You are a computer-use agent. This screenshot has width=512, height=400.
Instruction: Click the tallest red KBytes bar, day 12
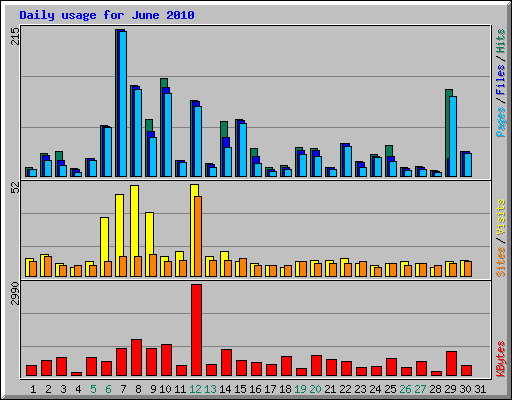(x=196, y=330)
